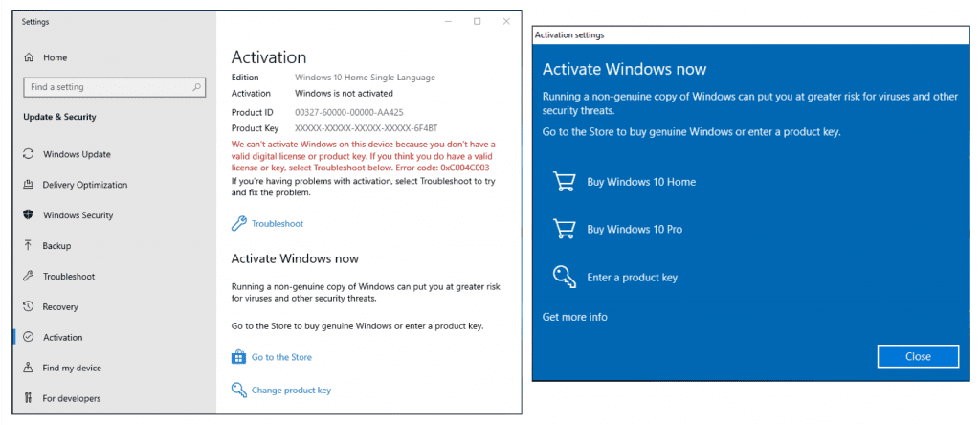980x425 pixels.
Task: Click the Activation checkmark circle icon
Action: tap(28, 337)
